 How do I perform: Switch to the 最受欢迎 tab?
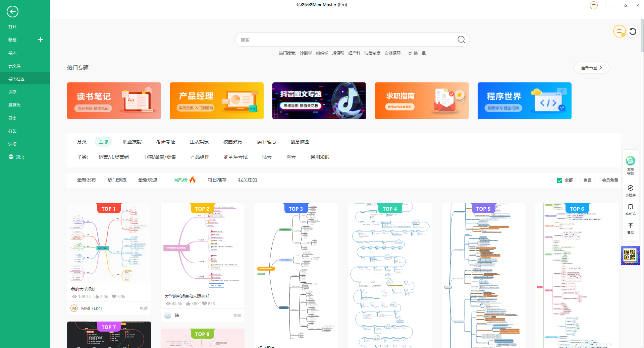pos(148,180)
